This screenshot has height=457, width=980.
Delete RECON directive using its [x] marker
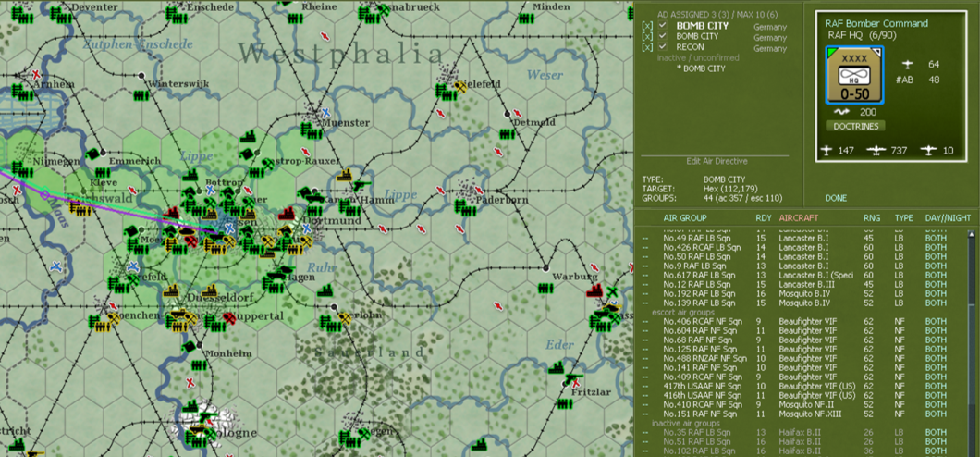pyautogui.click(x=647, y=47)
